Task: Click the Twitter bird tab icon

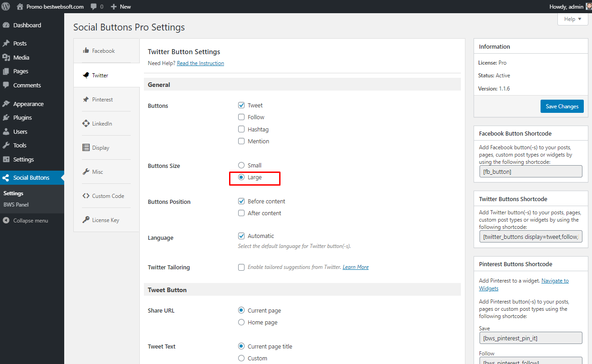Action: (x=86, y=76)
